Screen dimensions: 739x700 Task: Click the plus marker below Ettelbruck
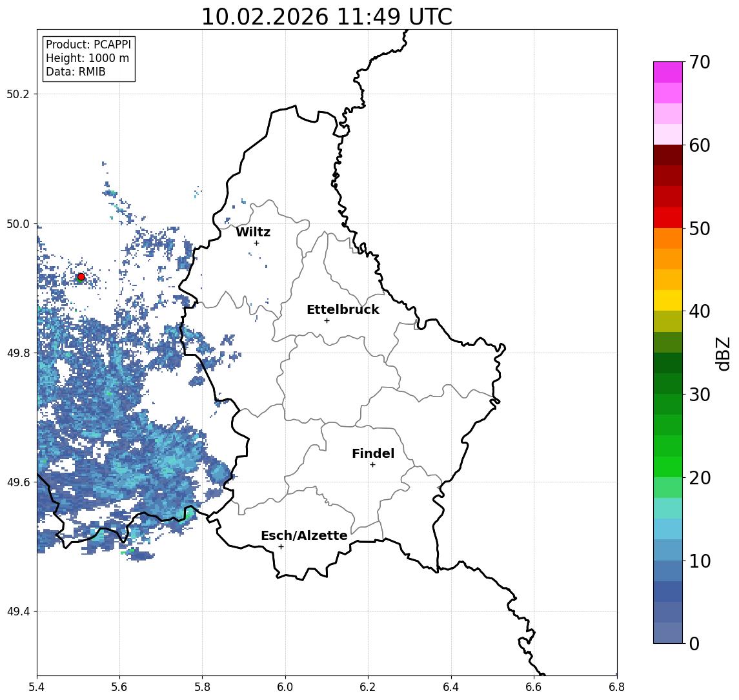[327, 321]
